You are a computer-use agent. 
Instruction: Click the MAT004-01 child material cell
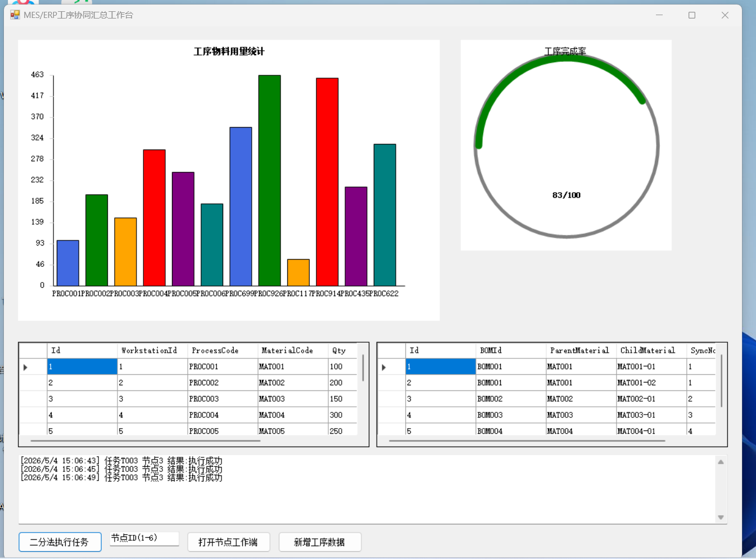[651, 430]
